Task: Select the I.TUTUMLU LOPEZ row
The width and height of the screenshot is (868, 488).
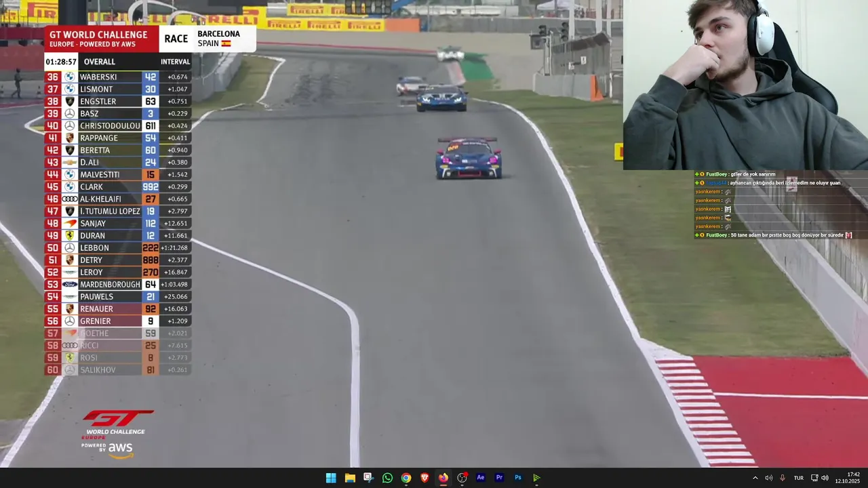Action: [118, 211]
